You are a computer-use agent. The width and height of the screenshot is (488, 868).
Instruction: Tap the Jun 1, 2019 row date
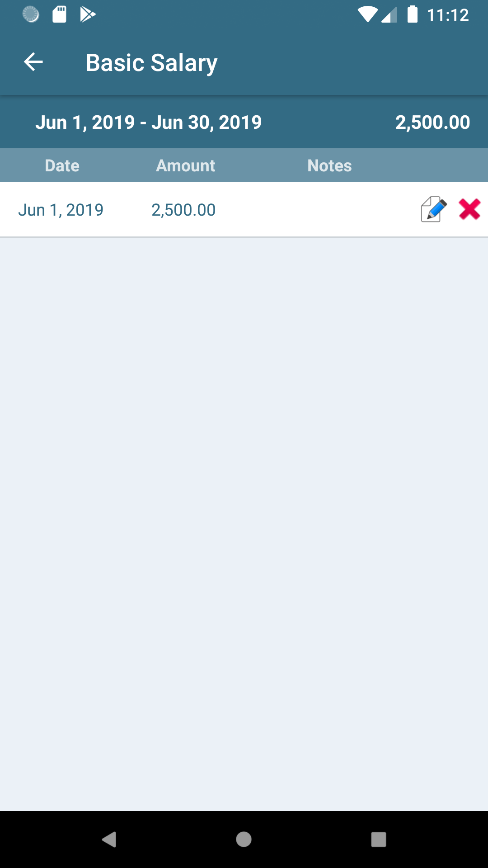pos(61,210)
